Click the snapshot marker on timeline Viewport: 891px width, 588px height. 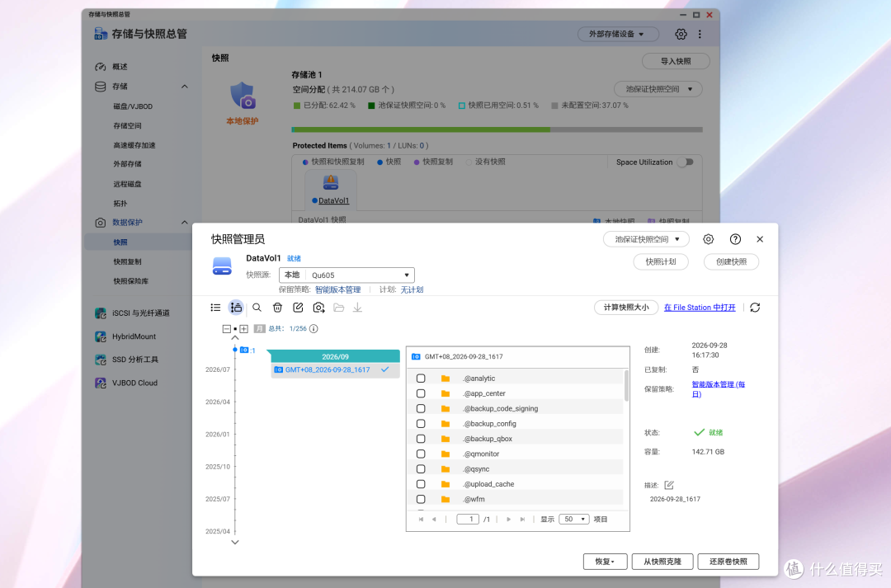[244, 350]
